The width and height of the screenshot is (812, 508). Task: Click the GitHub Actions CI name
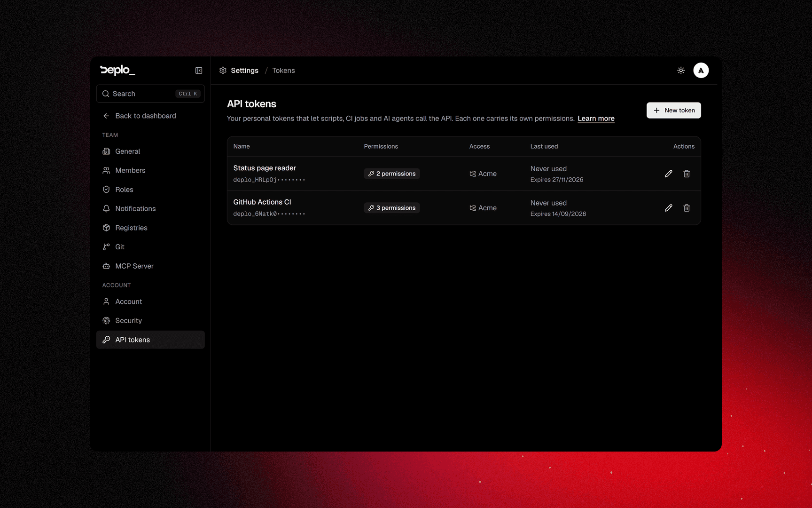click(x=262, y=202)
